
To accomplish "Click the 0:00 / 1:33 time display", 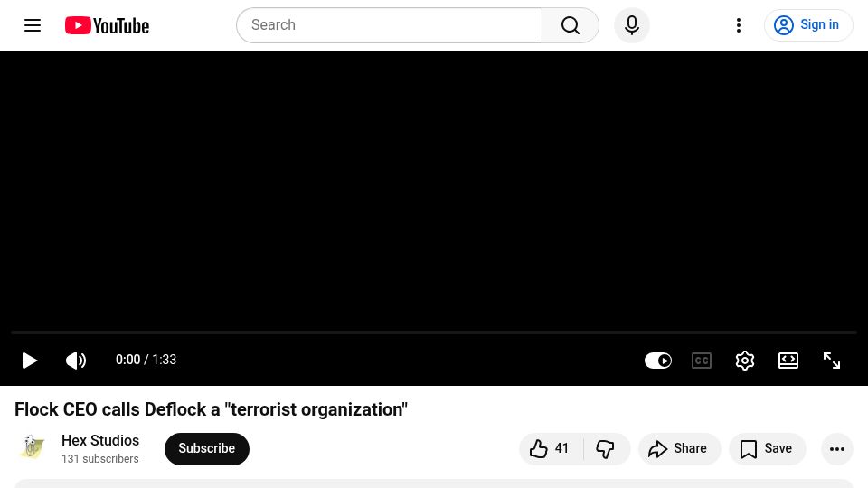I will pyautogui.click(x=146, y=361).
